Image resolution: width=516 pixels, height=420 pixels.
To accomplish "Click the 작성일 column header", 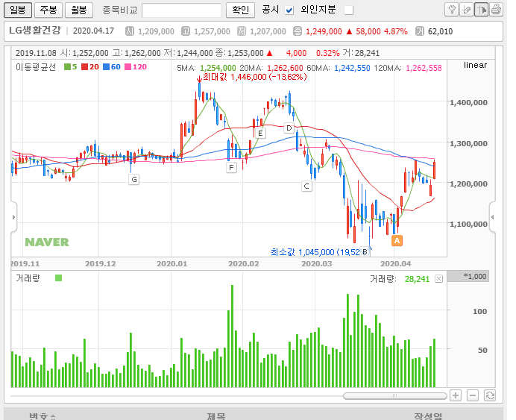I will [x=428, y=416].
